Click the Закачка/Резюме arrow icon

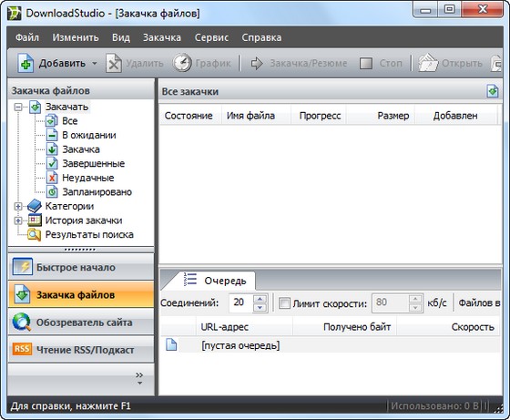(x=257, y=63)
